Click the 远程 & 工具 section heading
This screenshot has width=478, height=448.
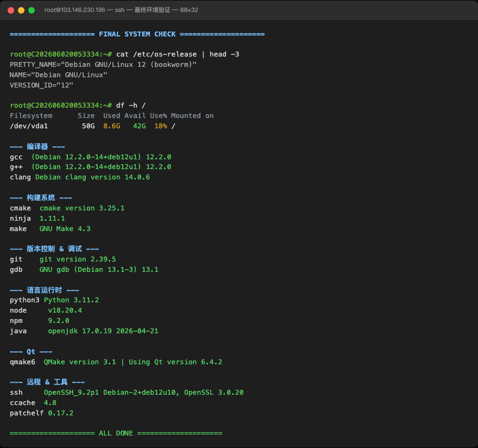[47, 382]
